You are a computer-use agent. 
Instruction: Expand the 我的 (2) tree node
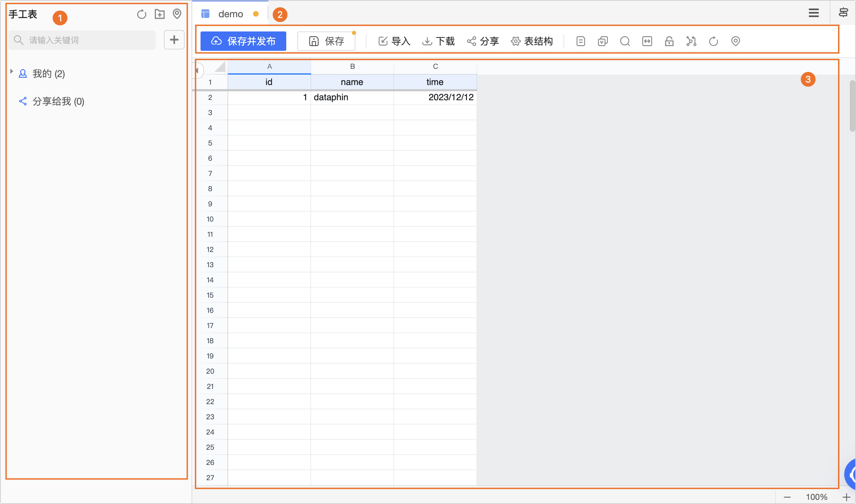(12, 72)
